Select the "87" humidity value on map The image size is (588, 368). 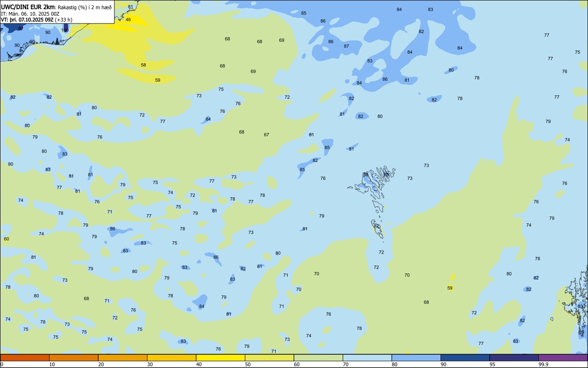[x=346, y=46]
